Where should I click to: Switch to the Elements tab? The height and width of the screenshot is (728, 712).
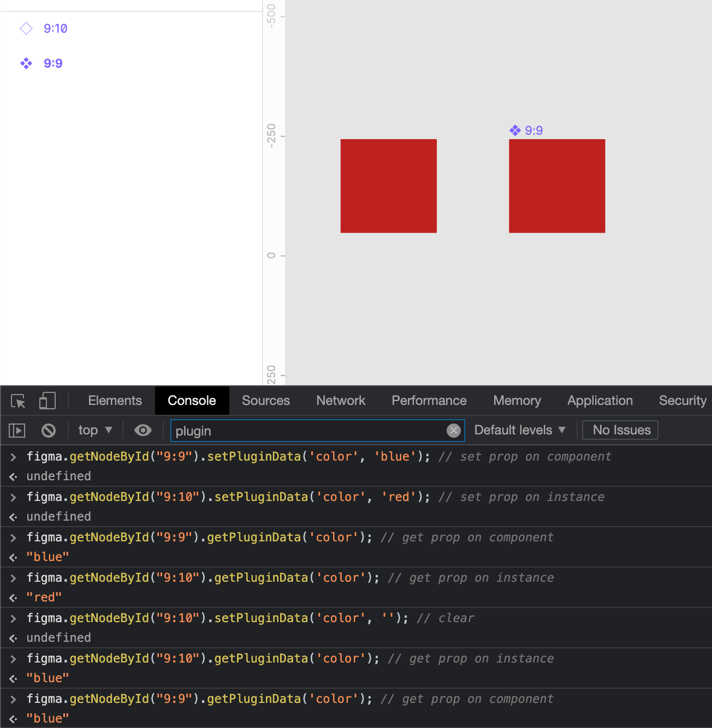tap(115, 401)
